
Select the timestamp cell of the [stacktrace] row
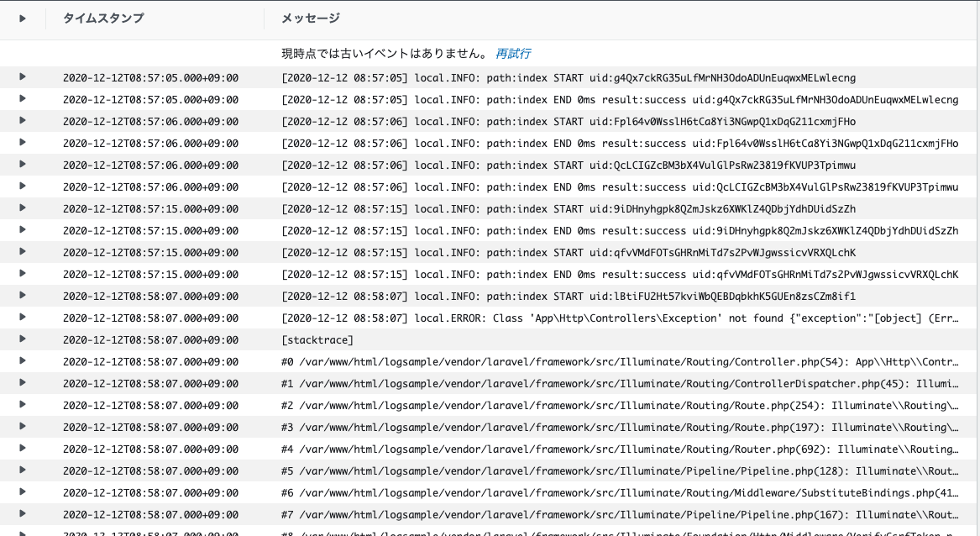pyautogui.click(x=153, y=339)
